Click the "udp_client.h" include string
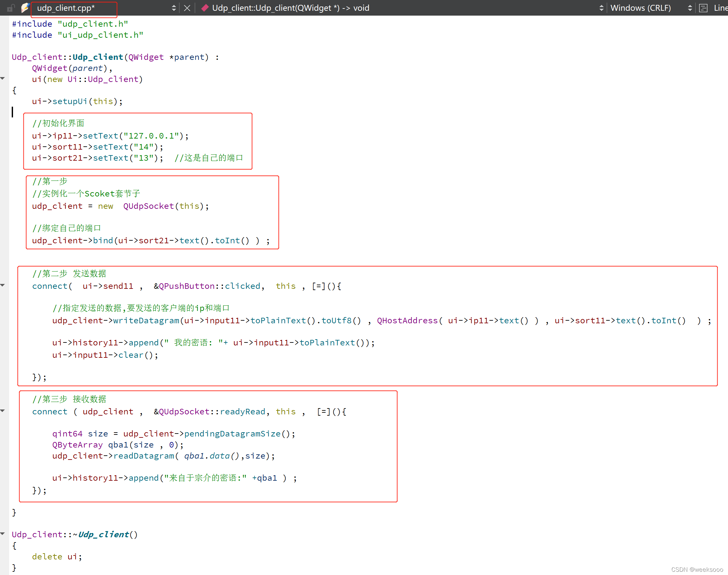The image size is (728, 575). pyautogui.click(x=93, y=24)
